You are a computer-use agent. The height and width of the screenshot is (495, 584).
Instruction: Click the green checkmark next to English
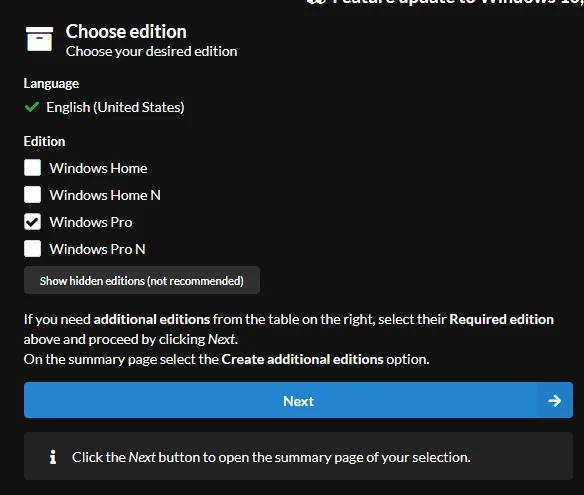[x=32, y=107]
